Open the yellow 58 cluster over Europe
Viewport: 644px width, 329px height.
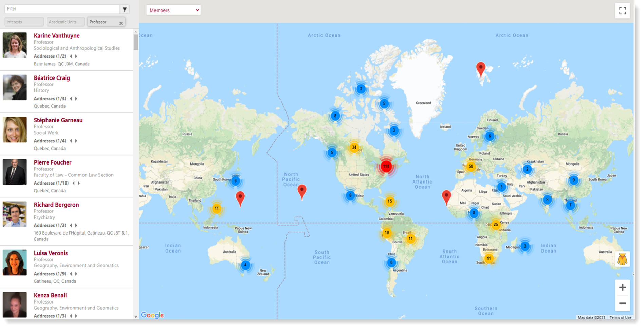pyautogui.click(x=471, y=166)
